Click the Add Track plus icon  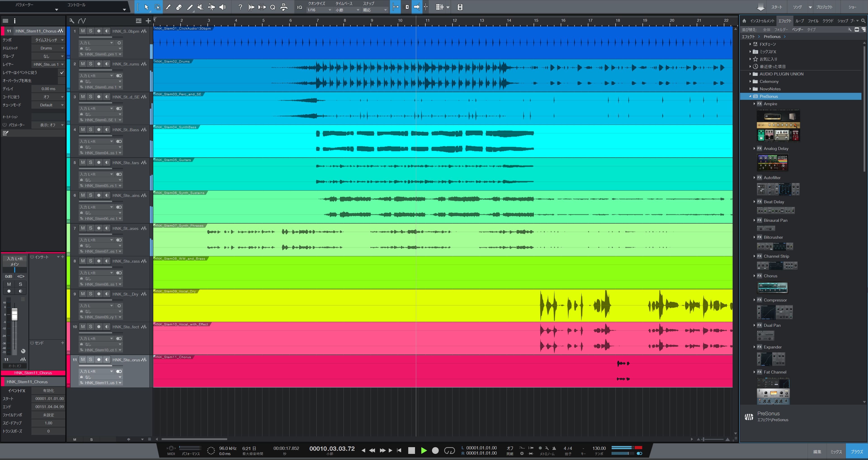[148, 21]
